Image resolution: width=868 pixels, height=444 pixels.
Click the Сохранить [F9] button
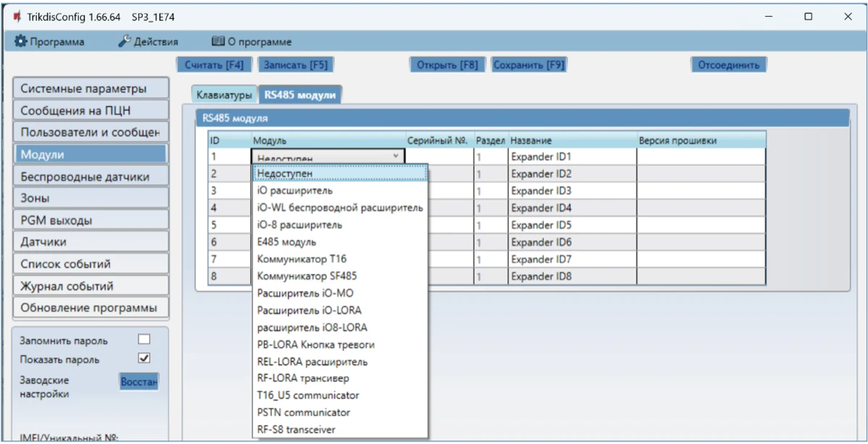click(528, 64)
